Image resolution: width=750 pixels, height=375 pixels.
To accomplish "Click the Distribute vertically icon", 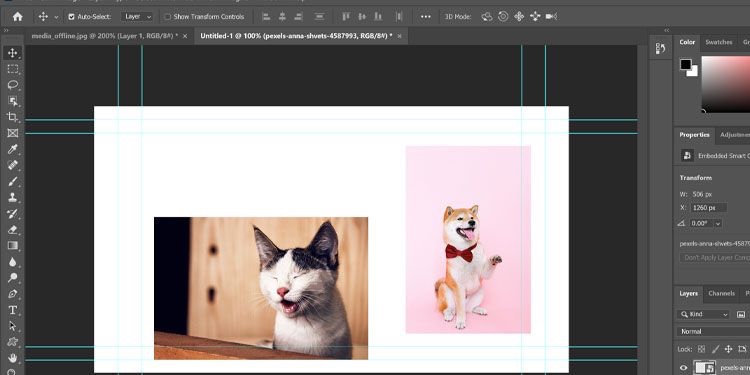I will point(320,17).
